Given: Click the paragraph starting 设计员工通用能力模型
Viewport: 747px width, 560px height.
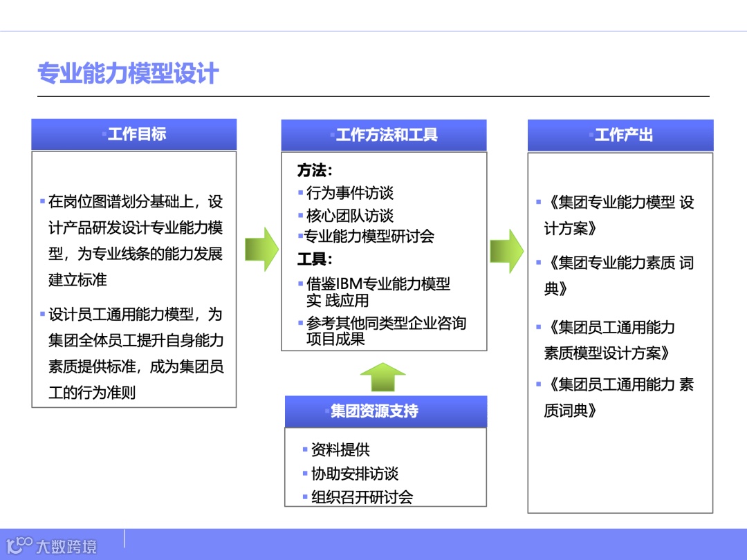Looking at the screenshot, I should click(136, 353).
